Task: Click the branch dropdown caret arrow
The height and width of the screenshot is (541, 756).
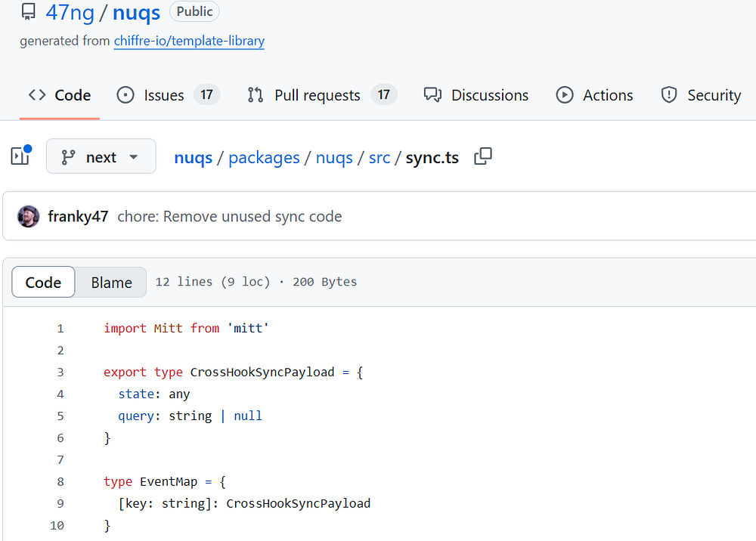Action: 134,157
